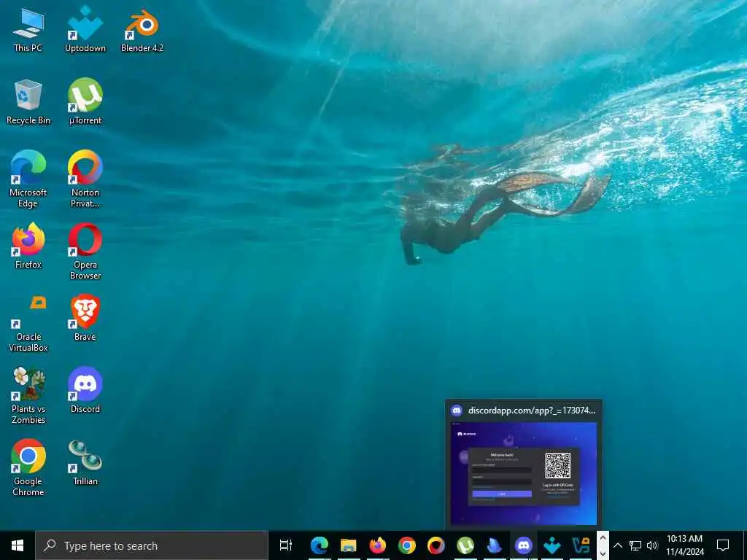Image resolution: width=747 pixels, height=560 pixels.
Task: Select the Microsoft Edge desktop shortcut
Action: [x=28, y=179]
